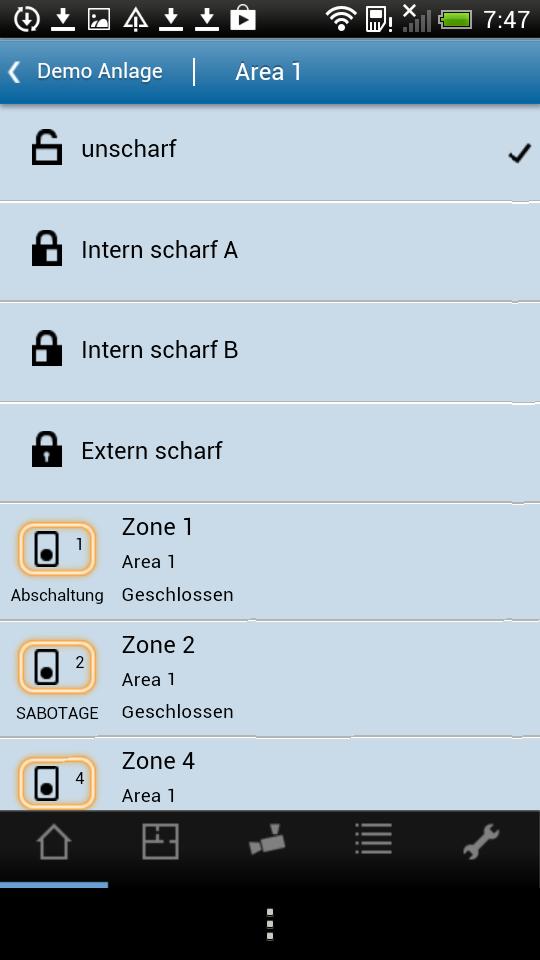Tap the Area 1 title
Image resolution: width=540 pixels, height=960 pixels.
268,72
